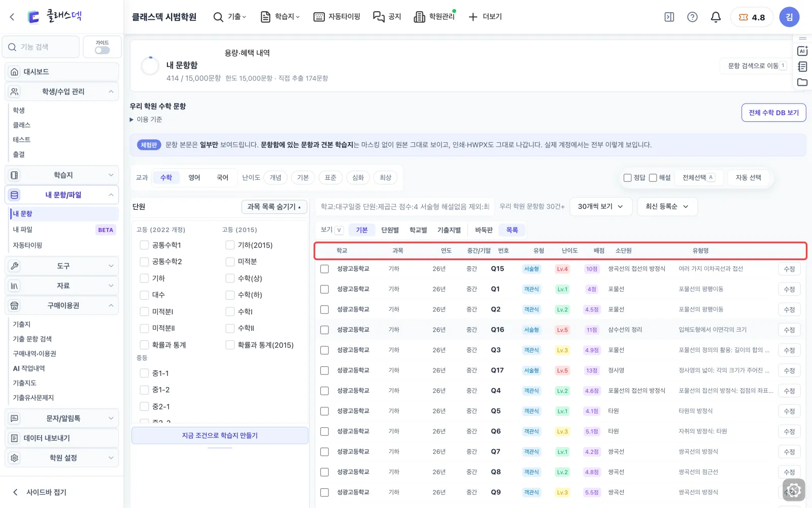812x508 pixels.
Task: Open the folder icon in right rail
Action: coord(802,82)
